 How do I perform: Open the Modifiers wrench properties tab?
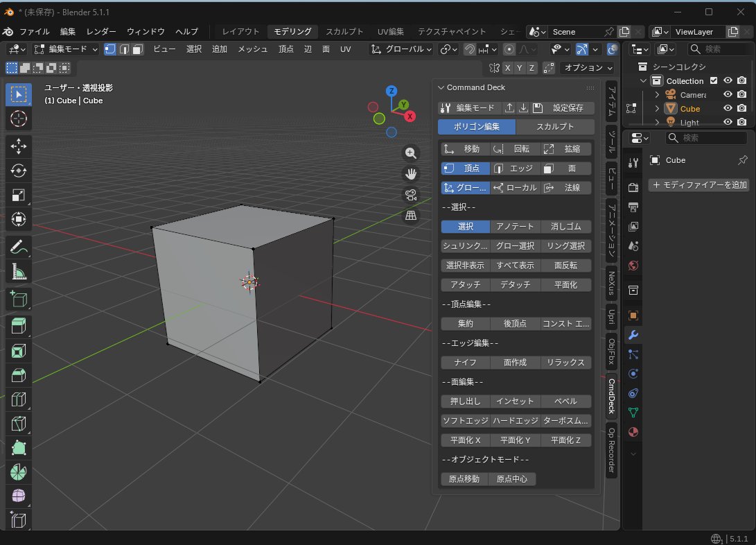click(x=633, y=335)
